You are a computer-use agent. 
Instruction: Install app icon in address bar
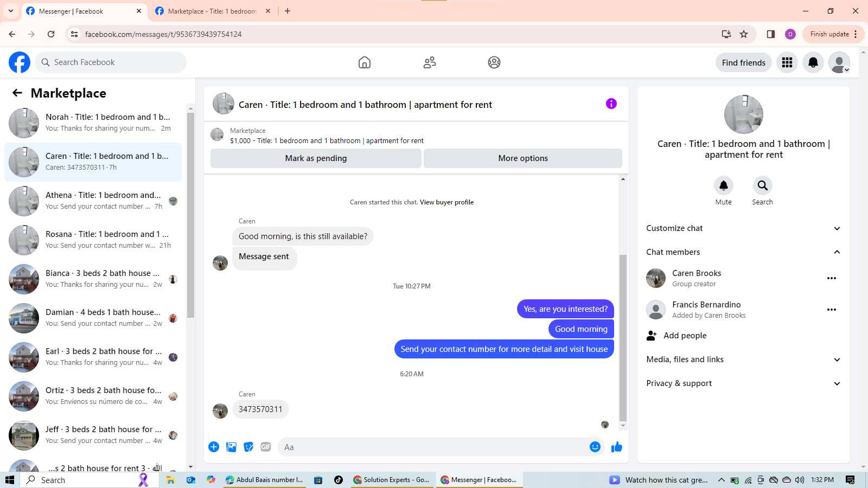point(726,34)
